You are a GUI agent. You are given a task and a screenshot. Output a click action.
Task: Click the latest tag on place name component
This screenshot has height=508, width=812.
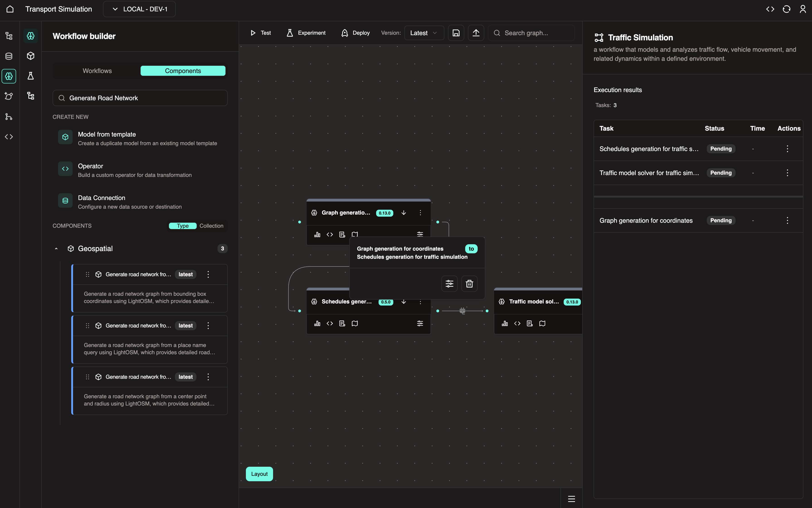(x=186, y=326)
